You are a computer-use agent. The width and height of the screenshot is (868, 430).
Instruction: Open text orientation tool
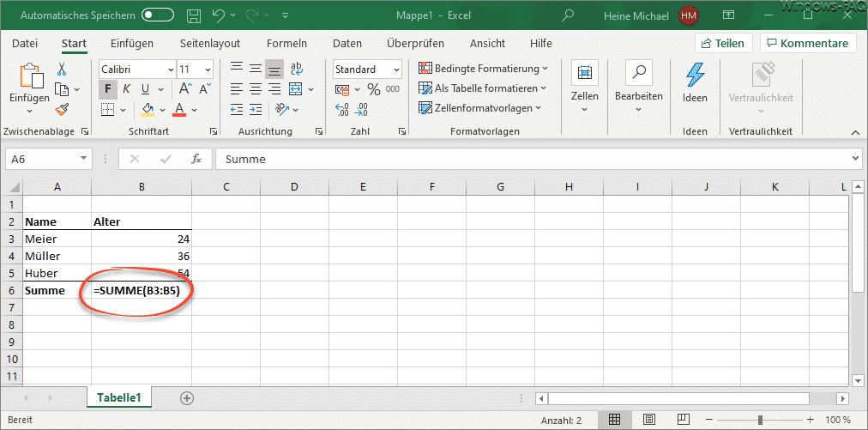click(x=282, y=109)
